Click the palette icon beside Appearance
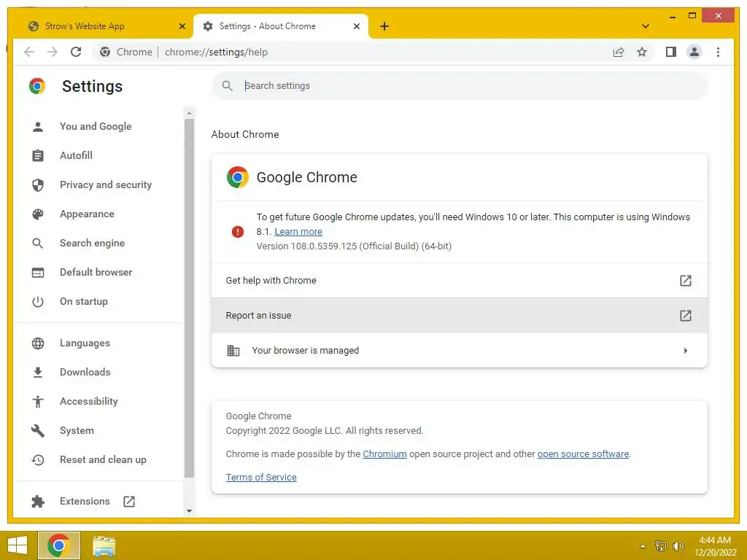This screenshot has width=747, height=560. pos(38,214)
